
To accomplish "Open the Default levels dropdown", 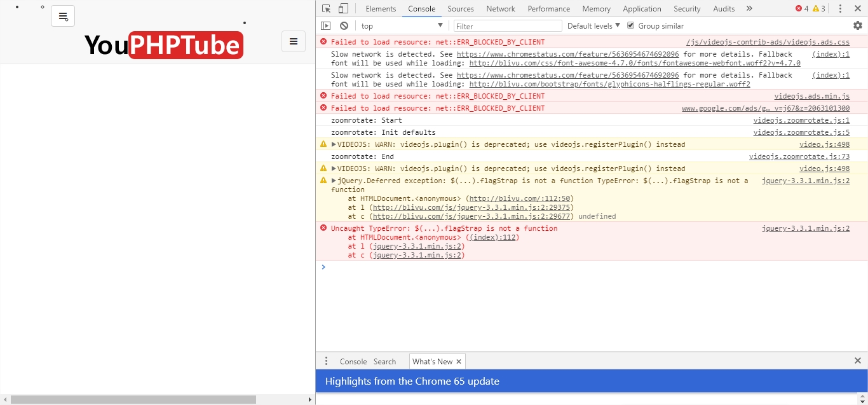I will tap(593, 26).
